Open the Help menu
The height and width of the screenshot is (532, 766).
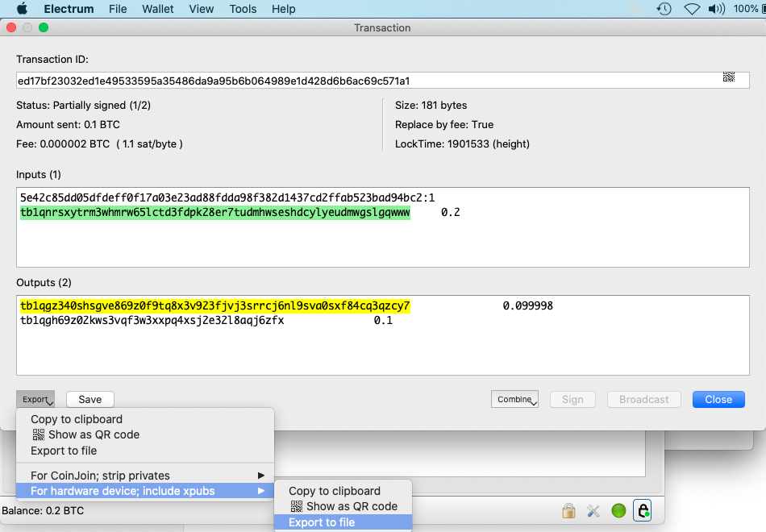point(283,9)
